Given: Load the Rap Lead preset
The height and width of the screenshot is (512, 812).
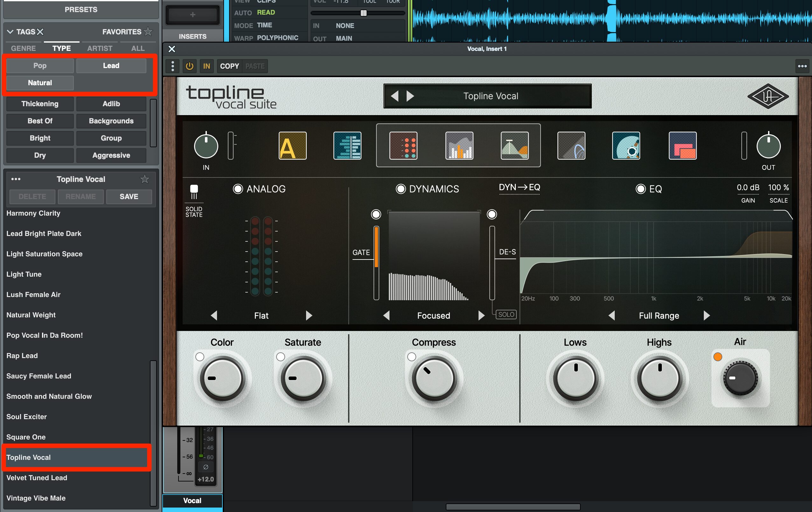Looking at the screenshot, I should (x=76, y=356).
